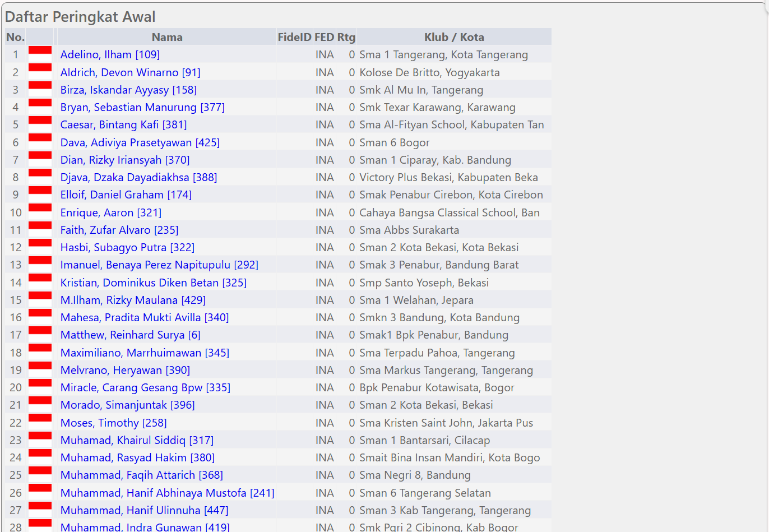Select club cell Sma 1 Welahan, Jepara
The image size is (769, 532).
(x=454, y=300)
